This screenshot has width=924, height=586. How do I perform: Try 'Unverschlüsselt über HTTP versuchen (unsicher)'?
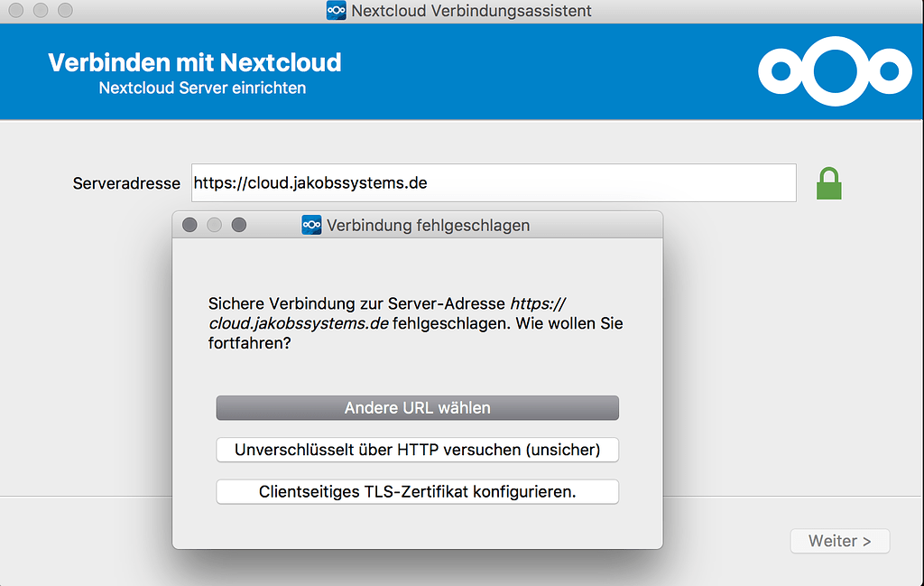point(417,450)
